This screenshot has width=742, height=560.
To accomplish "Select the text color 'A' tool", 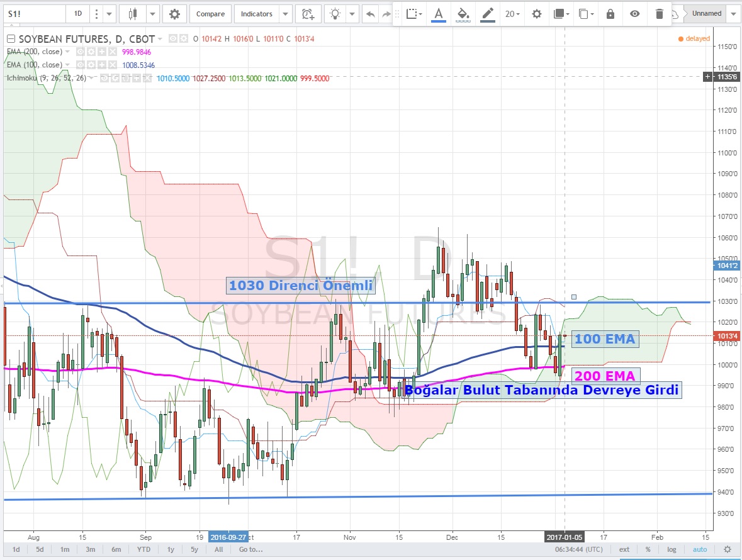I will click(438, 13).
